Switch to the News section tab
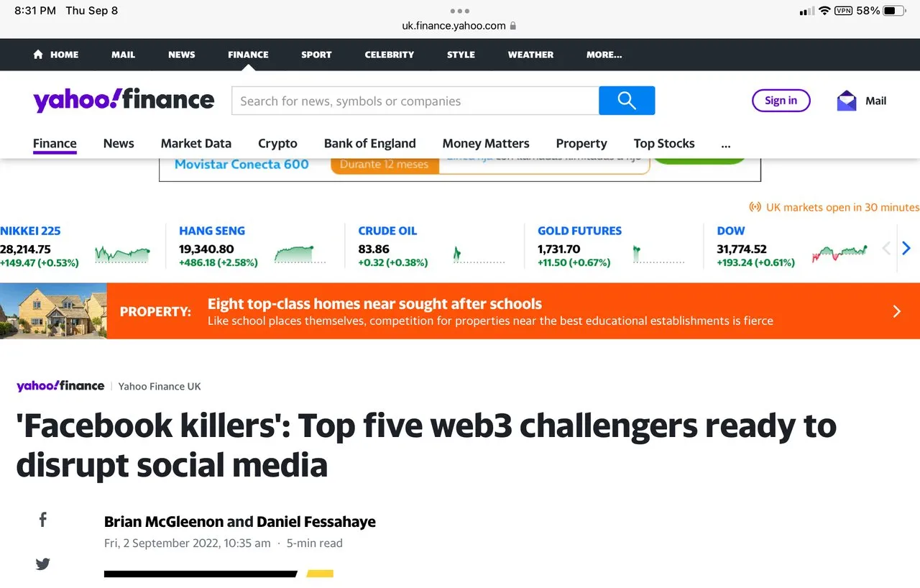The height and width of the screenshot is (588, 920). coord(119,143)
